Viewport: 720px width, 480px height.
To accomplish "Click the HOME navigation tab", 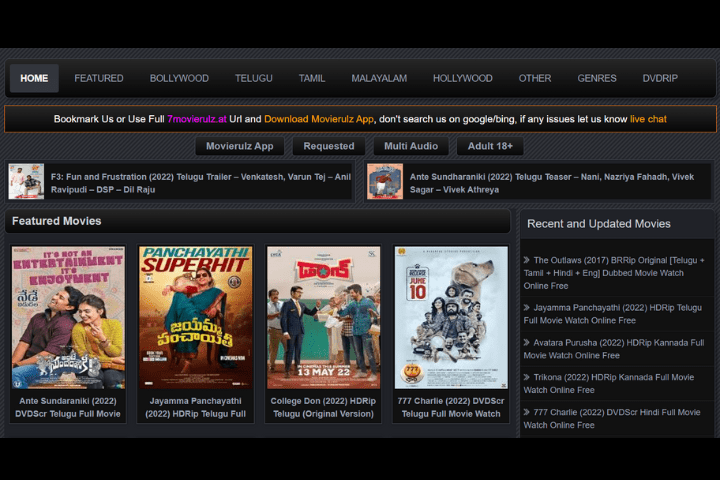I will pyautogui.click(x=34, y=78).
